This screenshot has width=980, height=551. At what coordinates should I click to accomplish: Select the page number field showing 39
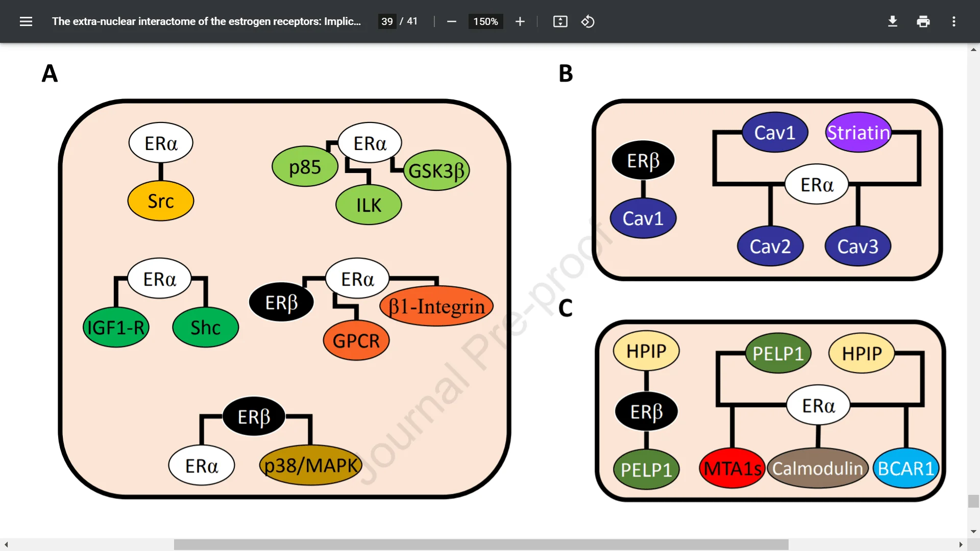tap(387, 21)
